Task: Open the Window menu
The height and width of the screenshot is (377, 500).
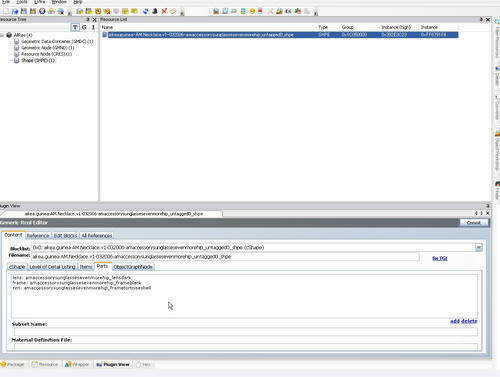Action: pos(59,2)
